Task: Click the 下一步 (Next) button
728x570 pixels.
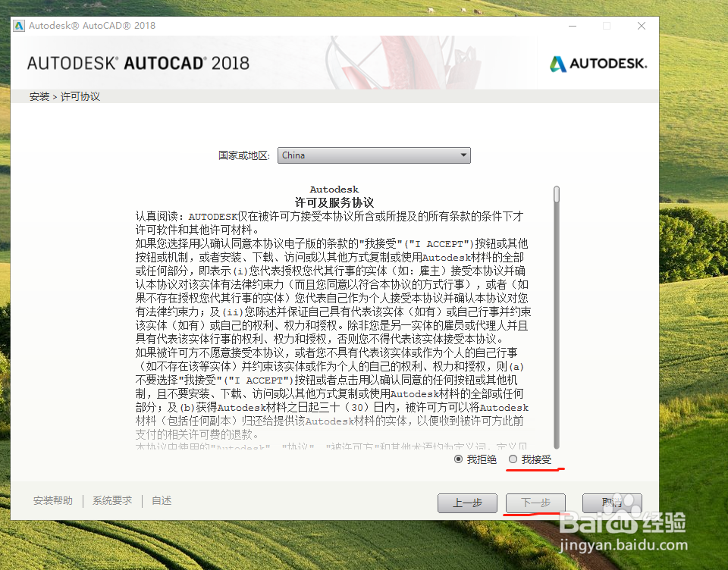Action: (x=535, y=503)
